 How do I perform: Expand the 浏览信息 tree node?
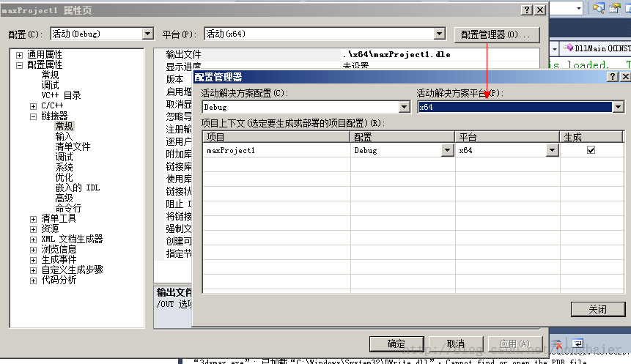(34, 250)
